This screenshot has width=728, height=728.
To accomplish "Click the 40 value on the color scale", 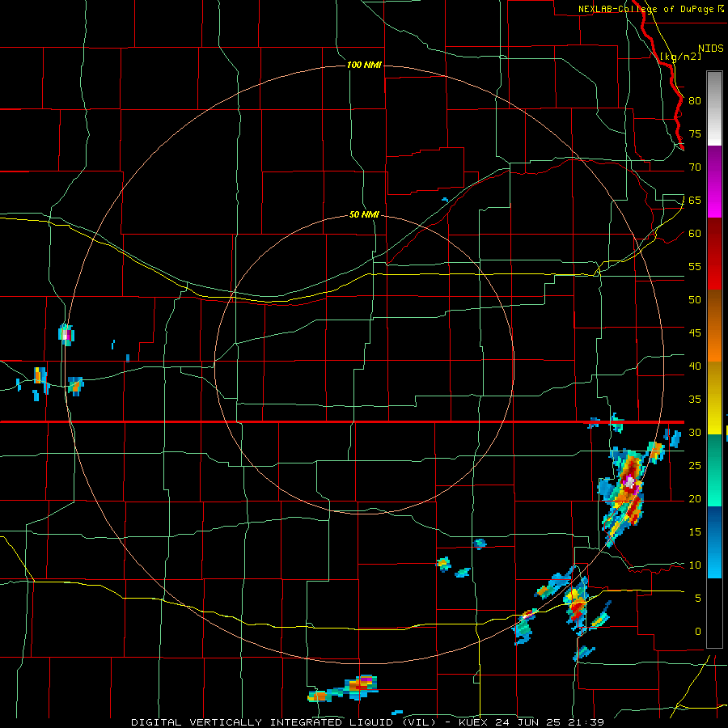I will (695, 366).
